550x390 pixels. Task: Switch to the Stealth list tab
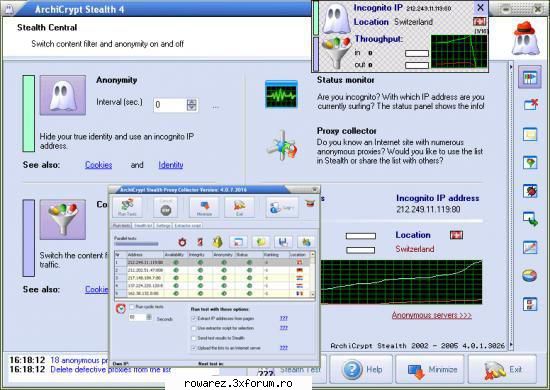click(143, 226)
